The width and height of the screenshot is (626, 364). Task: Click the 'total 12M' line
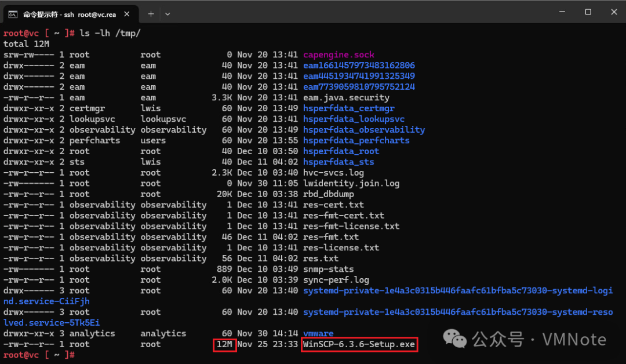[x=26, y=44]
